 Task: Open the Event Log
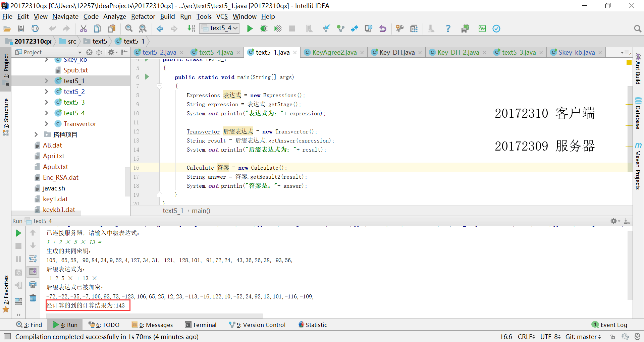tap(609, 325)
